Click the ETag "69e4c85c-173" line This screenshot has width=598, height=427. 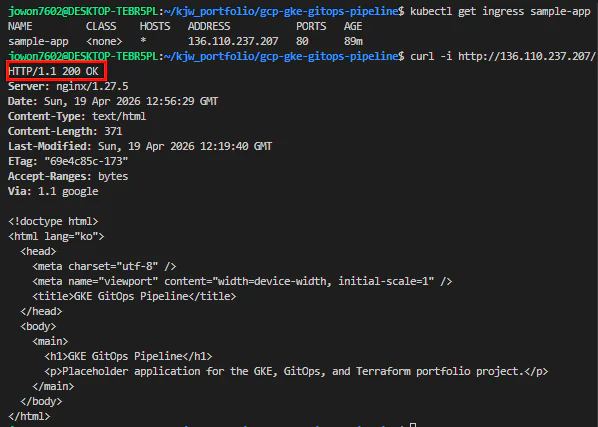68,161
